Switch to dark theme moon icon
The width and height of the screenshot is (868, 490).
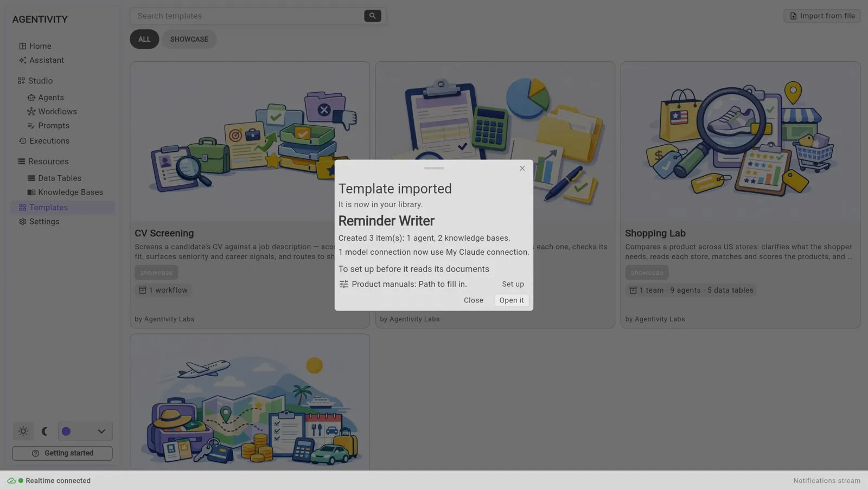pos(44,431)
